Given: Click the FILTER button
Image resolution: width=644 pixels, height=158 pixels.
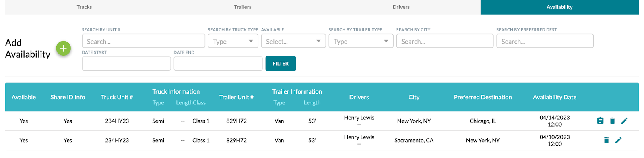Looking at the screenshot, I should (281, 64).
